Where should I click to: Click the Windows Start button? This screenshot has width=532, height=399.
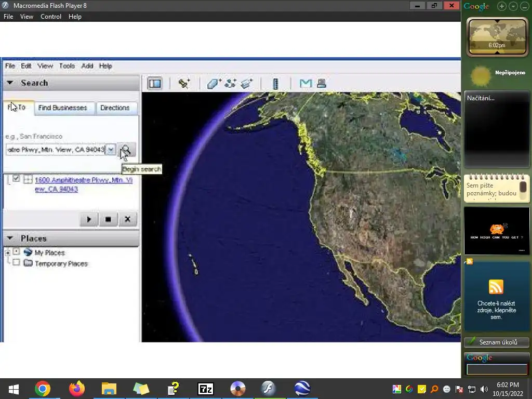pos(14,389)
